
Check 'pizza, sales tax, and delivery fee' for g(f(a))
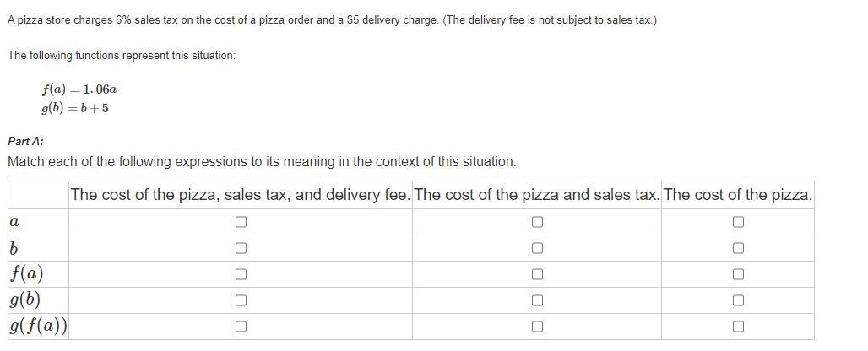click(241, 327)
